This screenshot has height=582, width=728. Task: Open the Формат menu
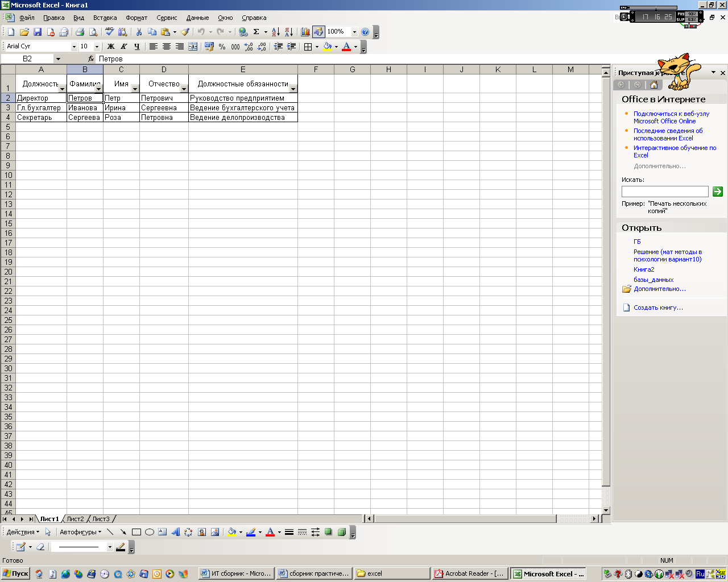click(136, 18)
